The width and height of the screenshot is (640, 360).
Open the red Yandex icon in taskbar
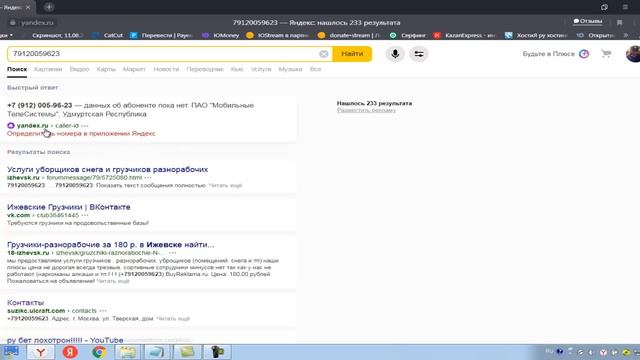coord(70,352)
